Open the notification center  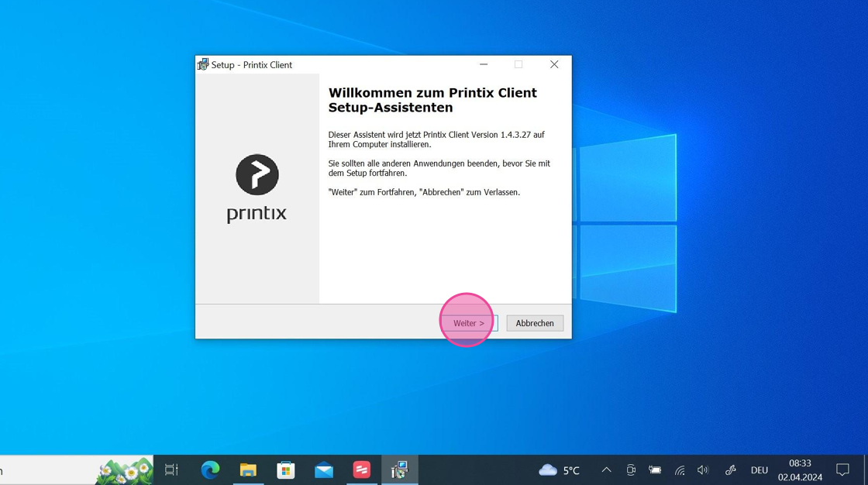click(x=842, y=470)
